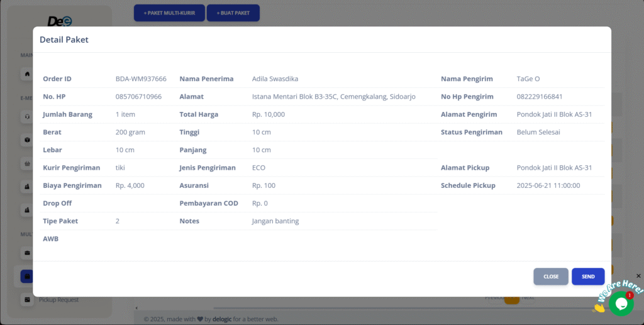Click the Order ID value BDA-WM937666
The height and width of the screenshot is (325, 644).
pos(141,79)
